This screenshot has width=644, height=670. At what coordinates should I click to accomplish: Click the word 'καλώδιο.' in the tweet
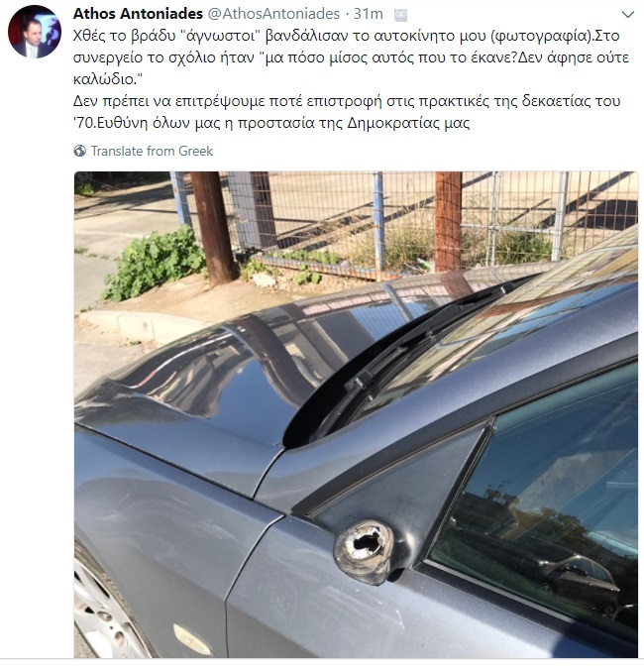(x=108, y=79)
